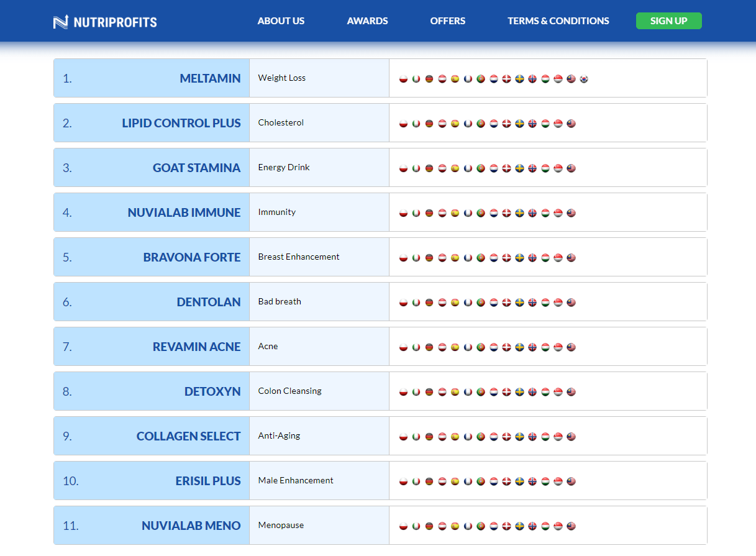Click the 'Cholesterol' category text
This screenshot has width=756, height=556.
[x=281, y=123]
